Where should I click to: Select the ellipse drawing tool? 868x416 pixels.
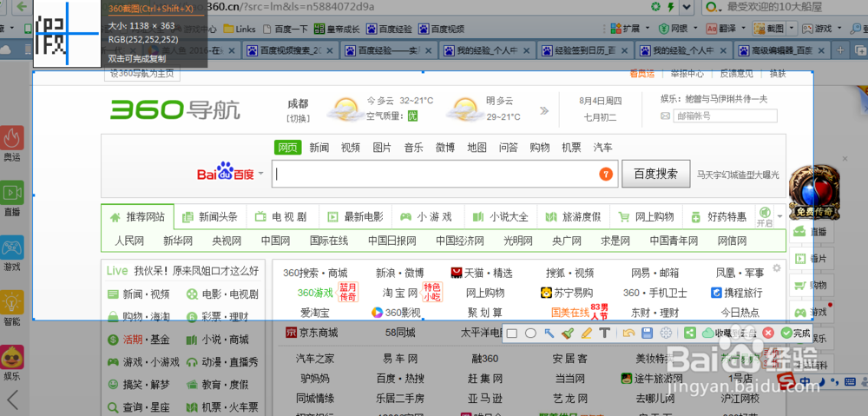(530, 333)
